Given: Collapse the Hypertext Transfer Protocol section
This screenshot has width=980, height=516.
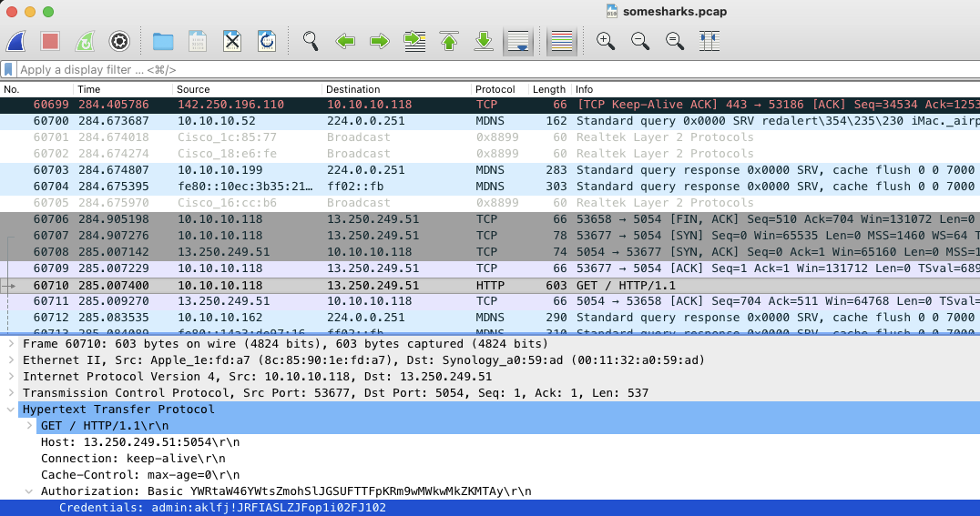Looking at the screenshot, I should (x=11, y=410).
